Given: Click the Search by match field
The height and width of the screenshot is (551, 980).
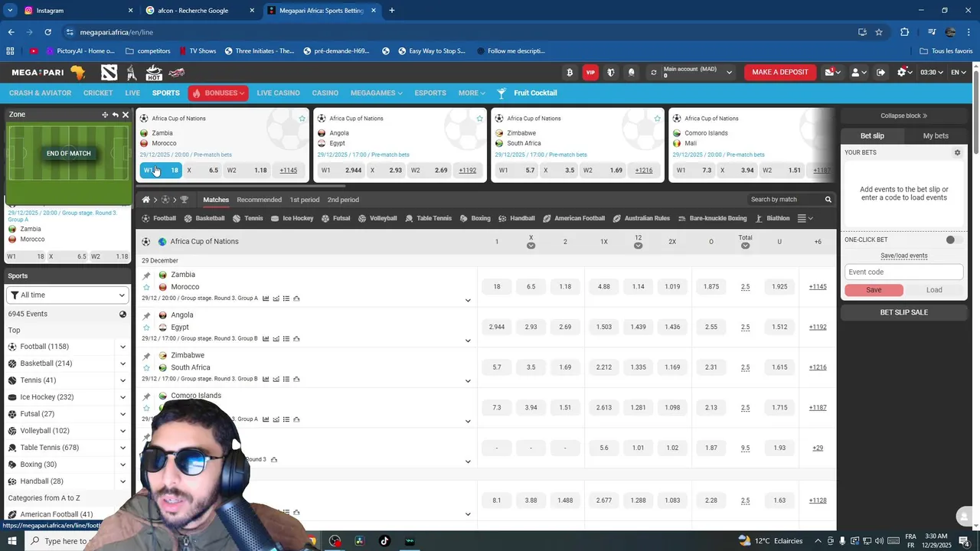Looking at the screenshot, I should 784,200.
